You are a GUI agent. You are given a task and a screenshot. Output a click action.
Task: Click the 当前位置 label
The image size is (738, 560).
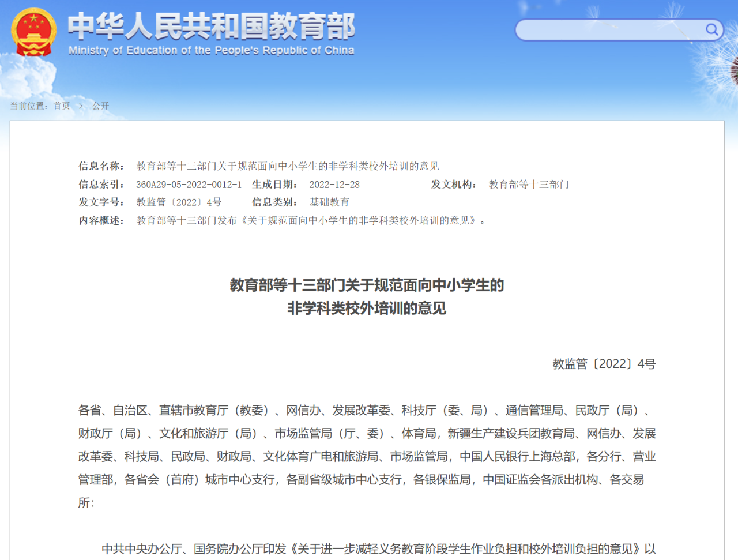pos(28,106)
